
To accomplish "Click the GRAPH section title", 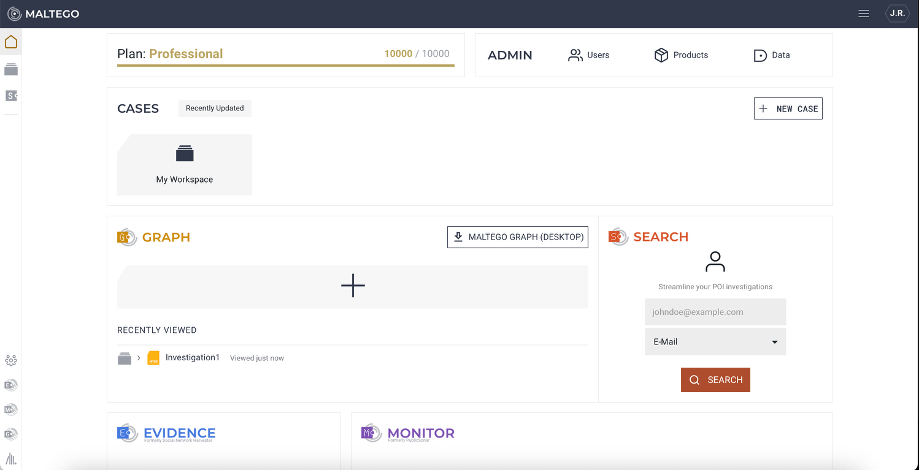I will pos(166,237).
